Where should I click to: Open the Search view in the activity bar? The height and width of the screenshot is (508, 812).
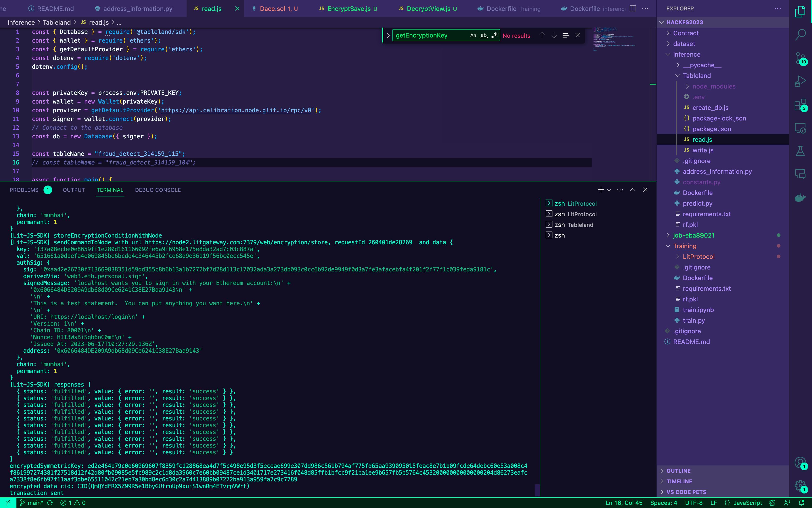point(800,35)
